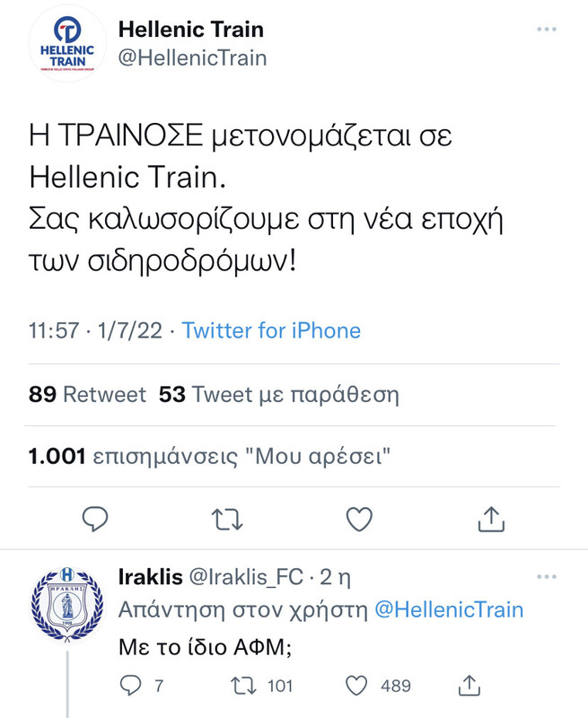Share the Hellenic Train tweet

[490, 518]
